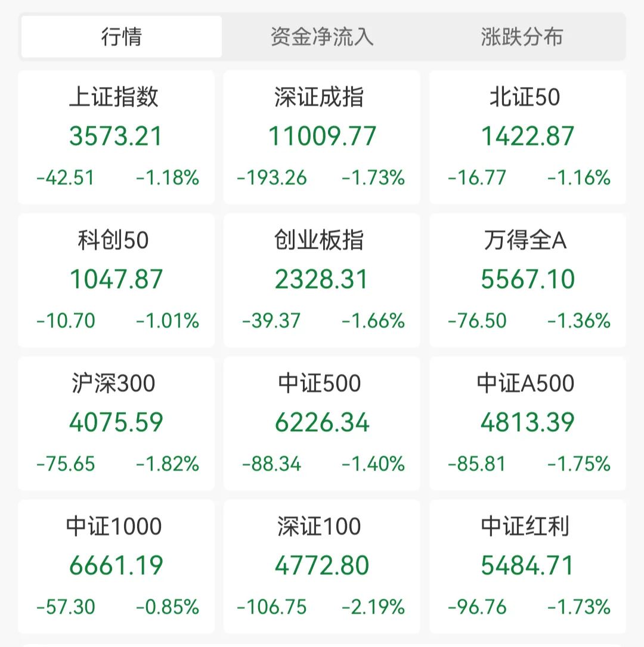Open the 创业板指 index card

(322, 280)
